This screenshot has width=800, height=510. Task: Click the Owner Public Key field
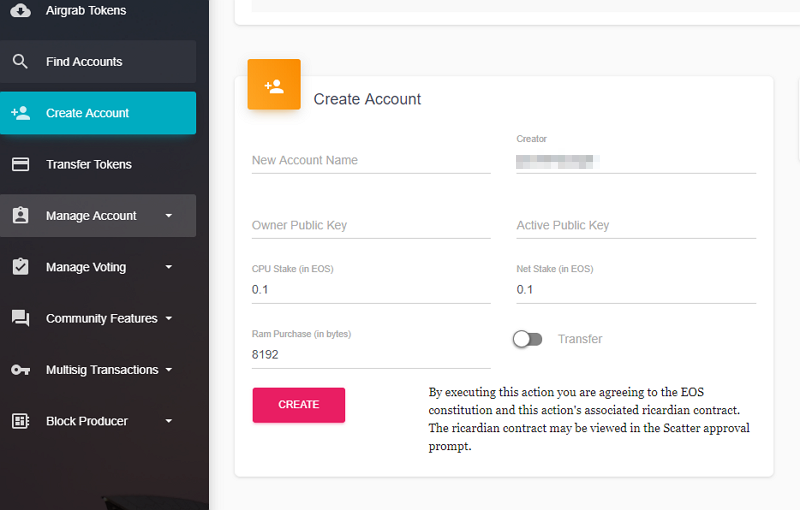(370, 225)
